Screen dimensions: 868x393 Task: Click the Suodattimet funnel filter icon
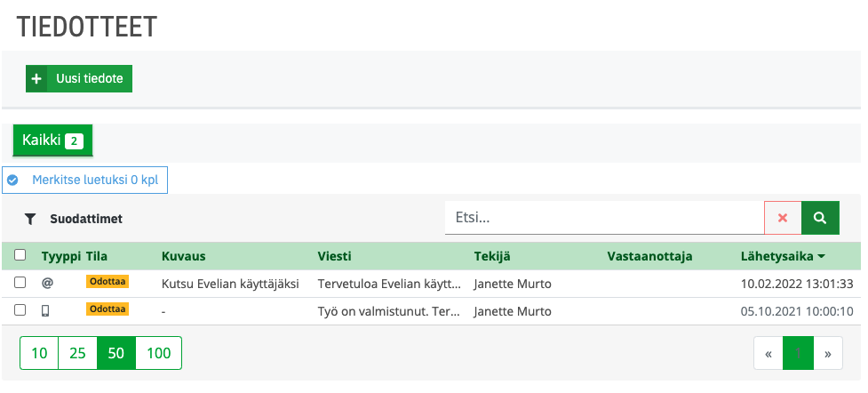pos(29,218)
